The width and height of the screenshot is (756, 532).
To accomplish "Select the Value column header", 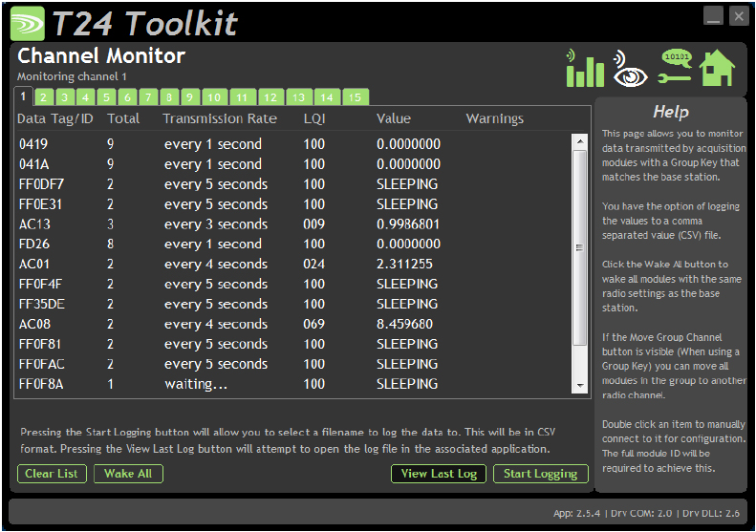I will 394,118.
